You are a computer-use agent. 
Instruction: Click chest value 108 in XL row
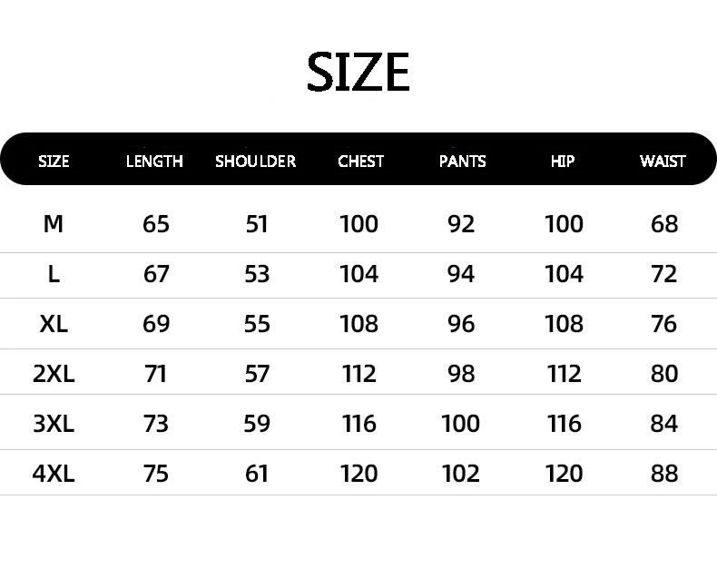pyautogui.click(x=358, y=324)
